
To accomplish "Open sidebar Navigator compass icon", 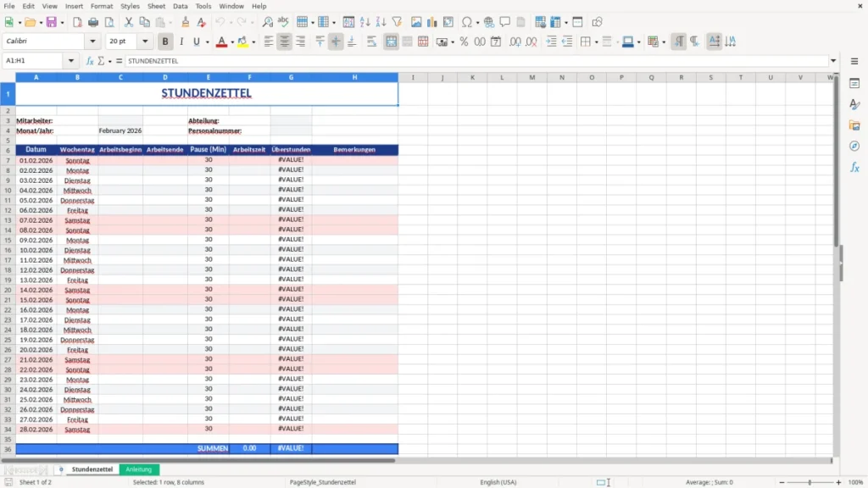I will coord(854,146).
